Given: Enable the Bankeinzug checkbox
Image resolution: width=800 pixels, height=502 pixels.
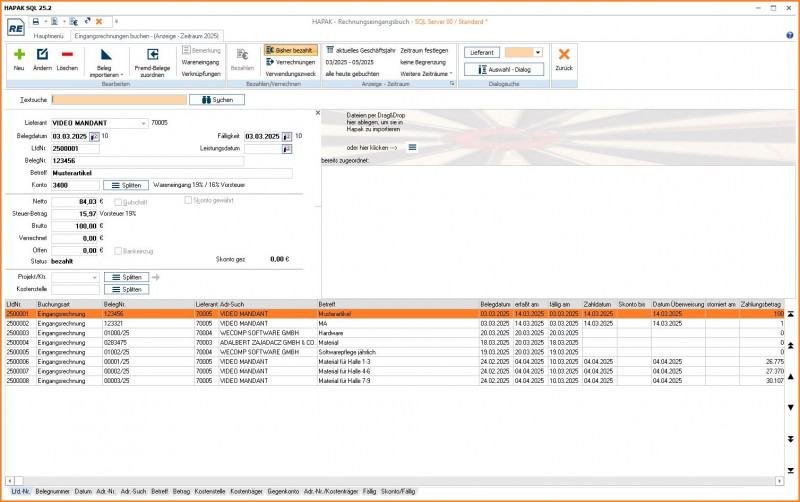Looking at the screenshot, I should point(119,251).
